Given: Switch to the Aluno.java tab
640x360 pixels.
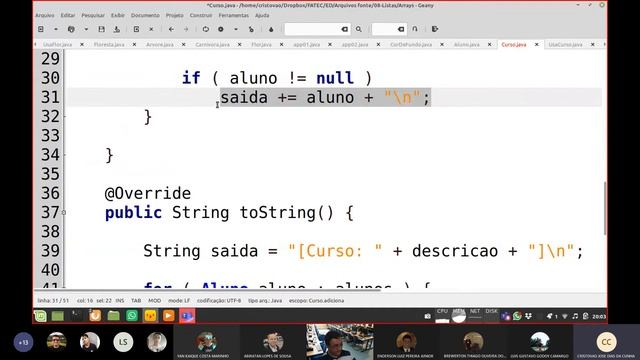Looking at the screenshot, I should 467,44.
